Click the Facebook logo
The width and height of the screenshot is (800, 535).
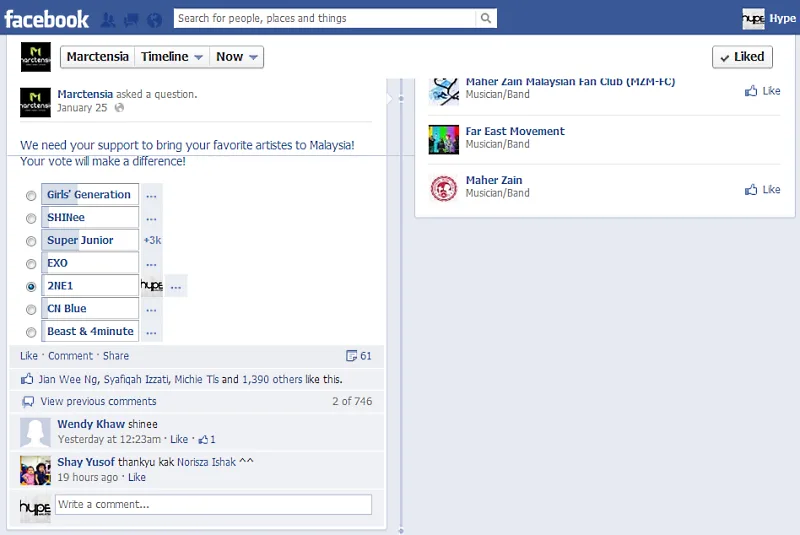tap(47, 19)
